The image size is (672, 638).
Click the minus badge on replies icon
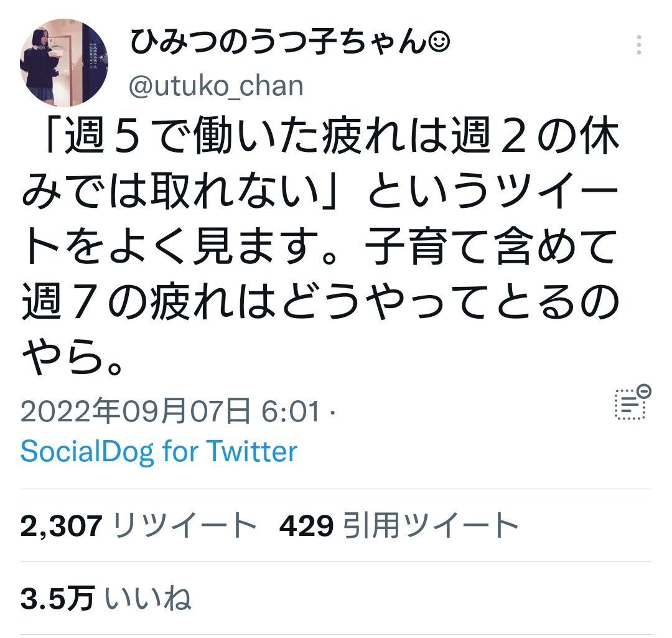click(643, 392)
